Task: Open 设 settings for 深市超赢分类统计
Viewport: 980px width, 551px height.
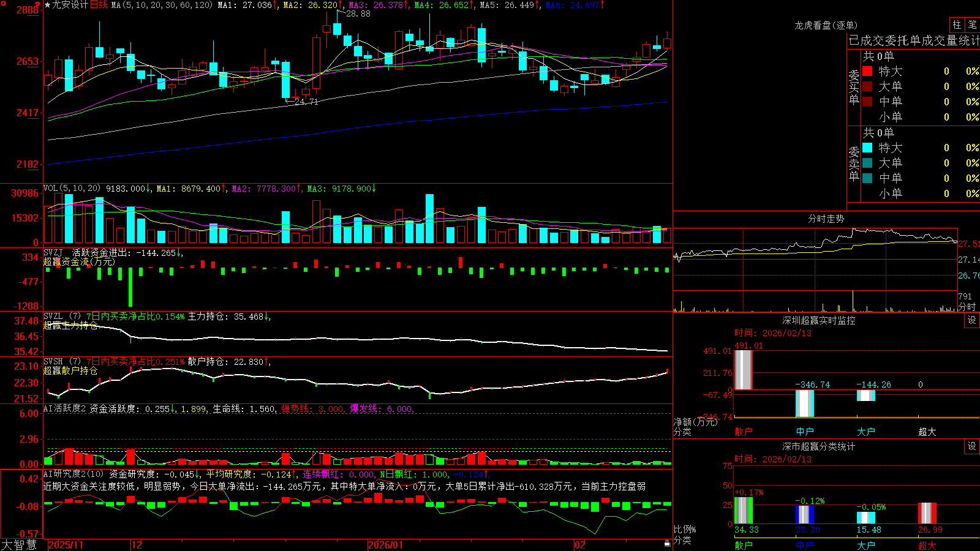Action: pos(971,446)
